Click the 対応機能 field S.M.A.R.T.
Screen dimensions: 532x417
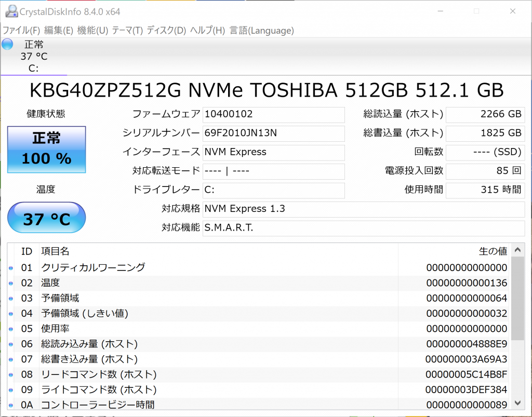coord(364,228)
